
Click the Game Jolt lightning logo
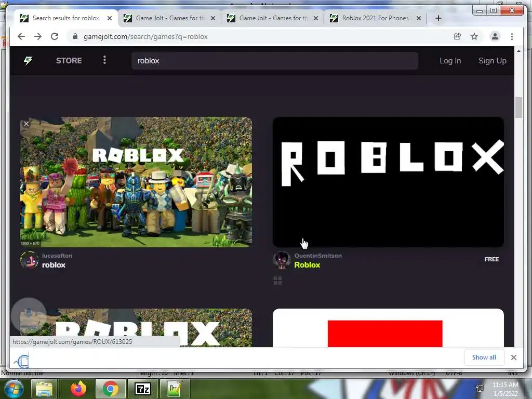[28, 60]
